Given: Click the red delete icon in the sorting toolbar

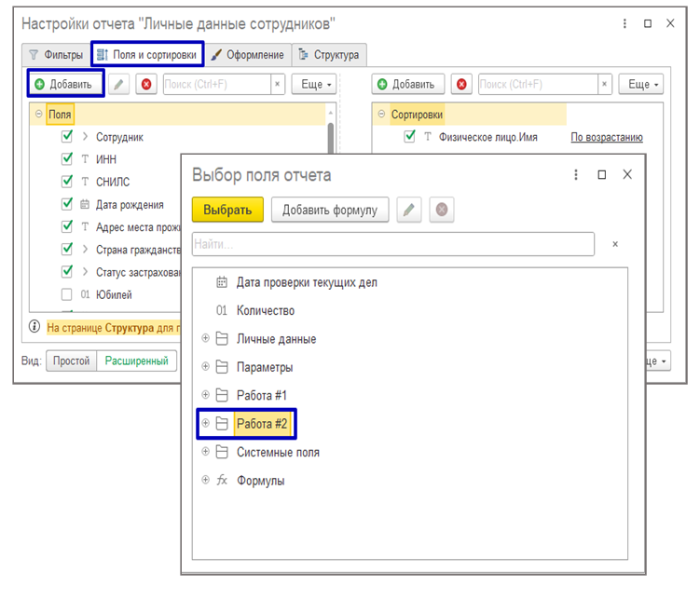Looking at the screenshot, I should 461,85.
